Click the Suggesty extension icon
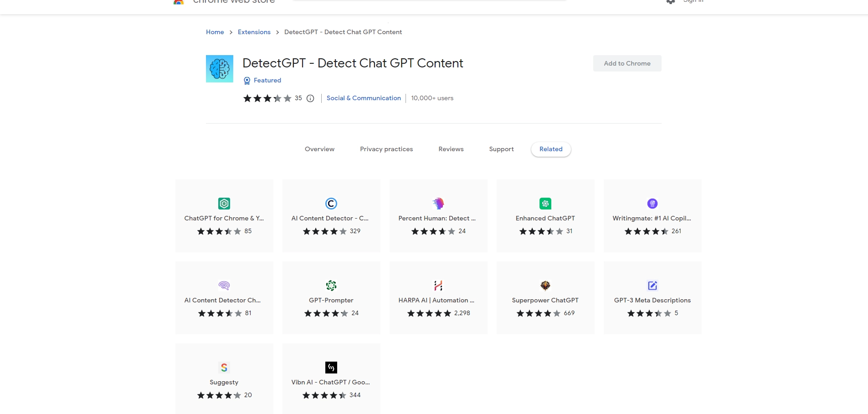Image resolution: width=868 pixels, height=414 pixels. click(224, 367)
